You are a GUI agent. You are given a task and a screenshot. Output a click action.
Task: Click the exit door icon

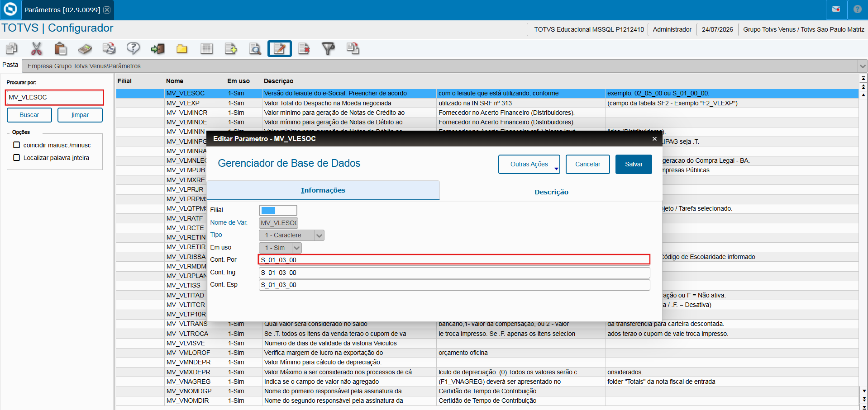pos(157,48)
